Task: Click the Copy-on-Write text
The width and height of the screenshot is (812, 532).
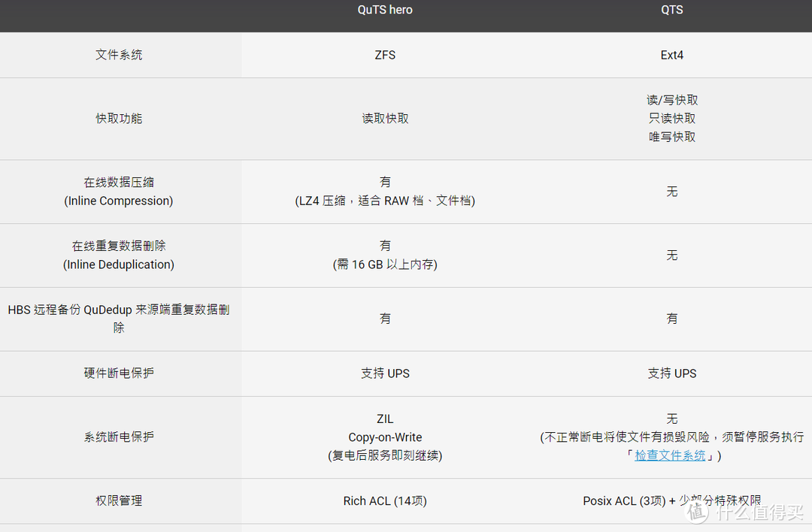Action: (385, 437)
